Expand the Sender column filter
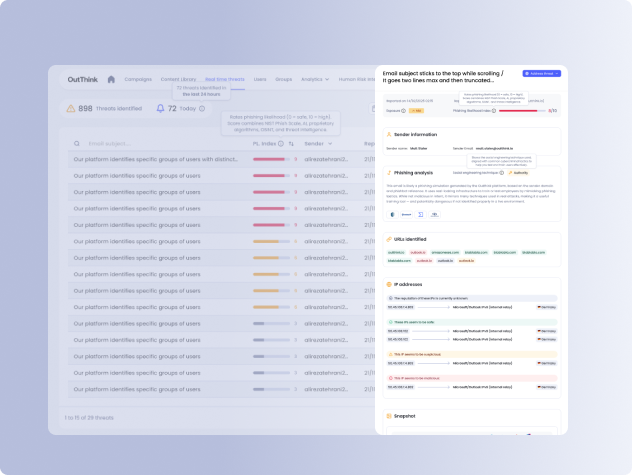This screenshot has height=475, width=632. click(x=332, y=144)
